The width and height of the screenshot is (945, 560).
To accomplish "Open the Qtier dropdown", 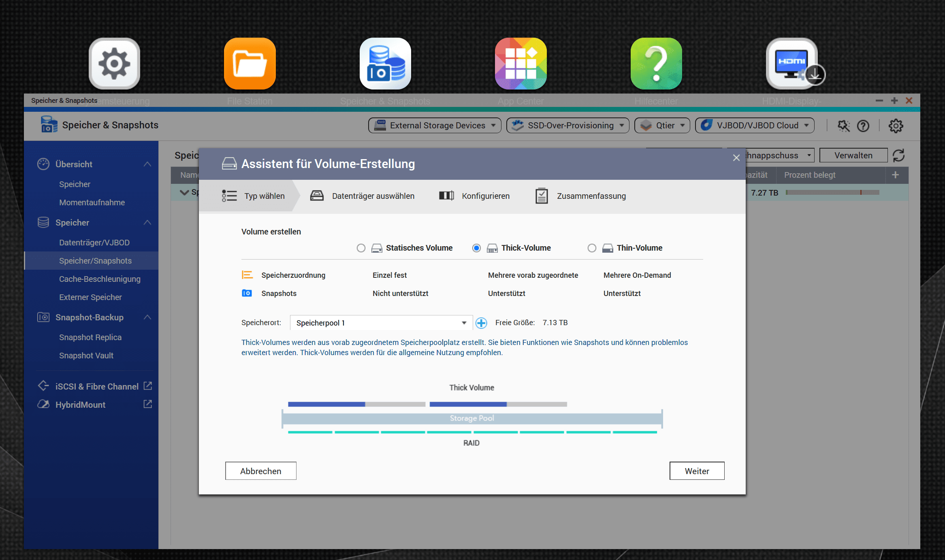I will pyautogui.click(x=662, y=126).
